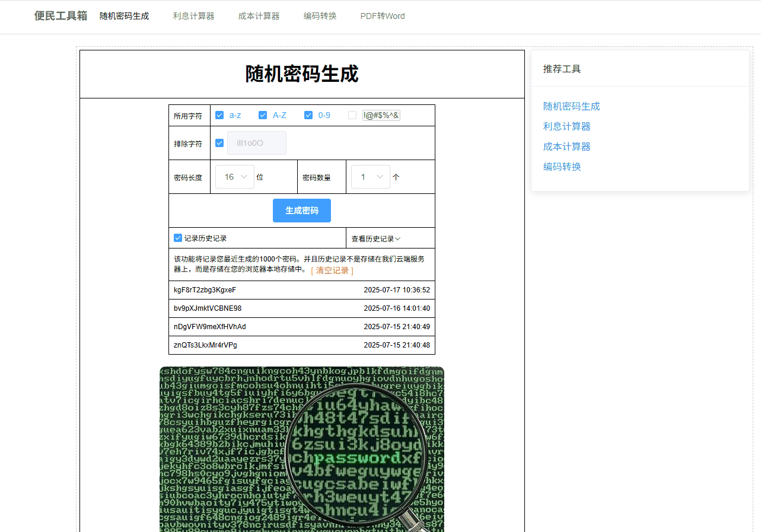Viewport: 761px width, 532px height.
Task: Go to the 编码转换 nav tab
Action: [x=320, y=16]
